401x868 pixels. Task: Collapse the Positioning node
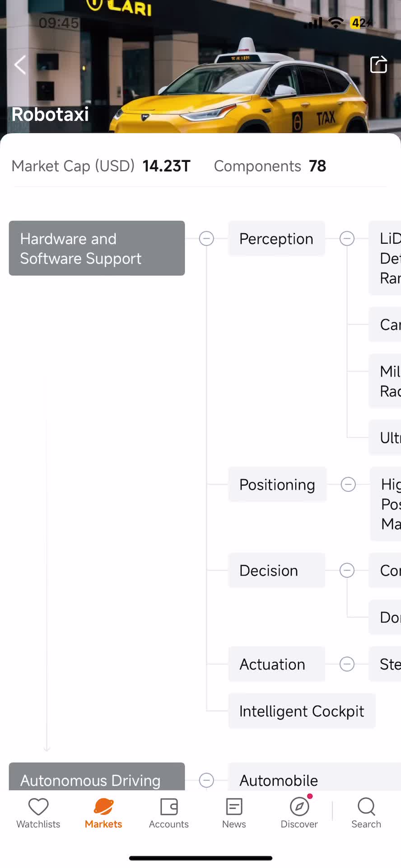pyautogui.click(x=348, y=484)
